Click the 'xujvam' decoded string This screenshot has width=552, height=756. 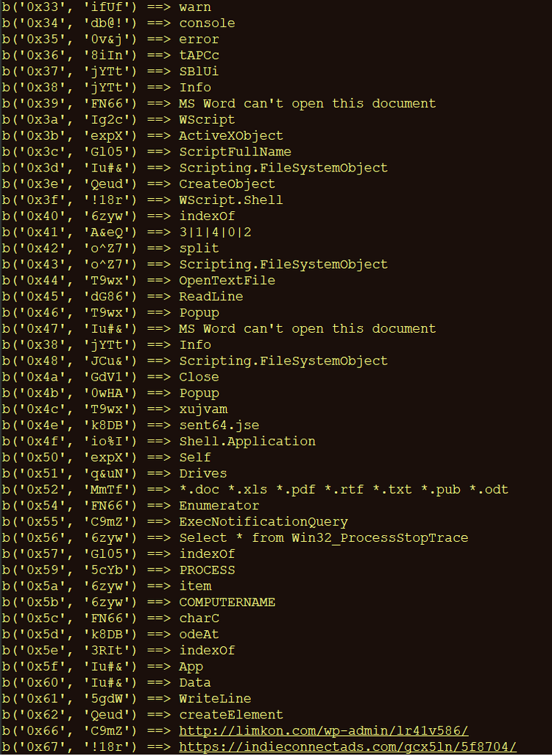(203, 409)
